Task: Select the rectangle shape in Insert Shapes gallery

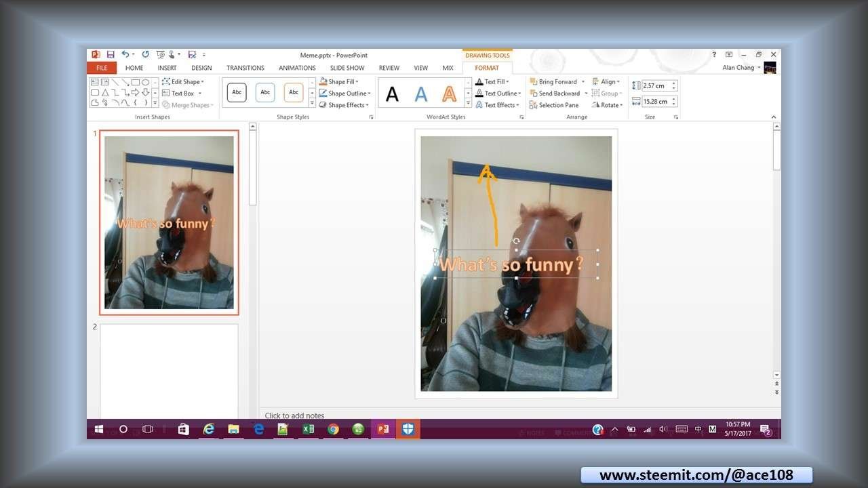Action: click(x=135, y=82)
